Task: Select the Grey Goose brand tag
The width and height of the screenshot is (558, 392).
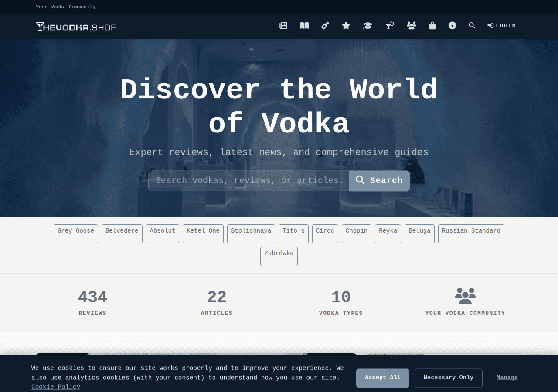Action: tap(76, 234)
